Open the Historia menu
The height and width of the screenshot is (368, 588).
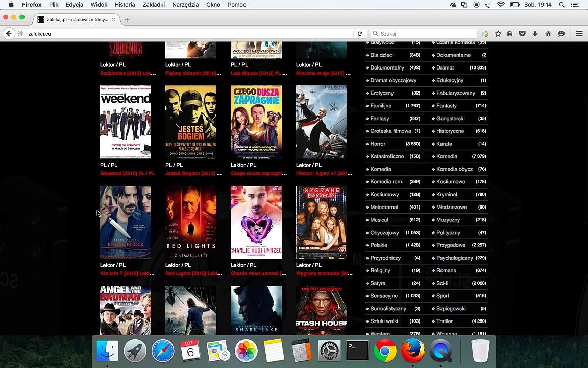click(125, 5)
